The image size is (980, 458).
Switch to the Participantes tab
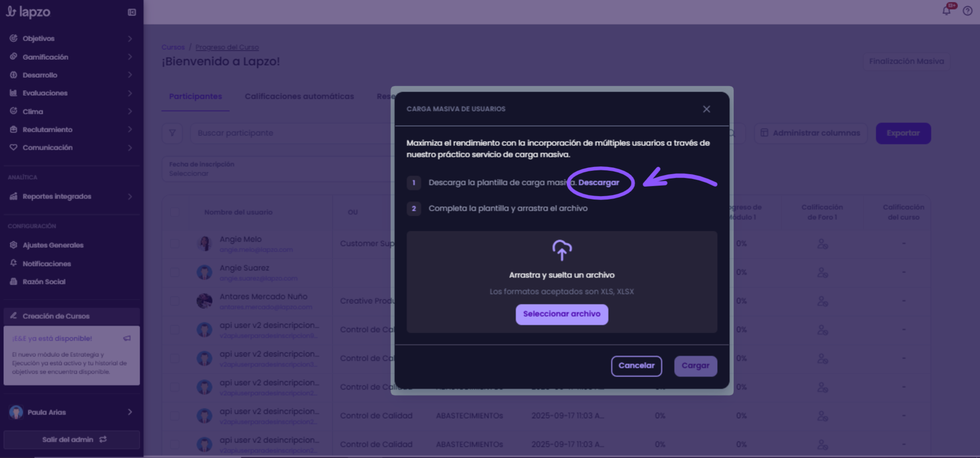point(195,97)
